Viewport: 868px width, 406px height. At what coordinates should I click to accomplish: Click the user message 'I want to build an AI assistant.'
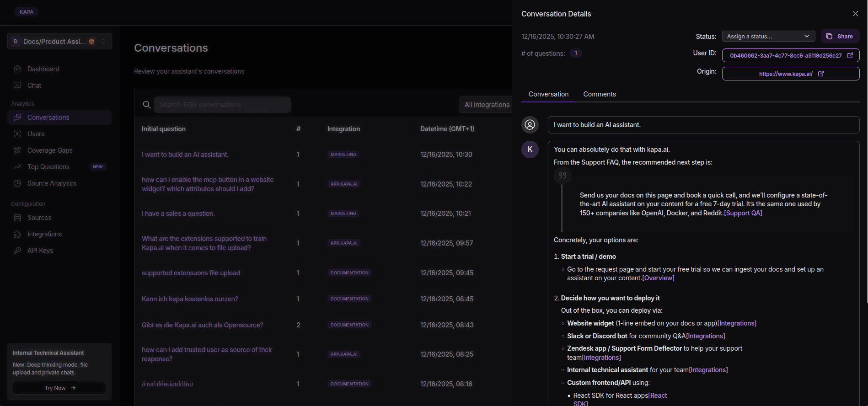(703, 125)
